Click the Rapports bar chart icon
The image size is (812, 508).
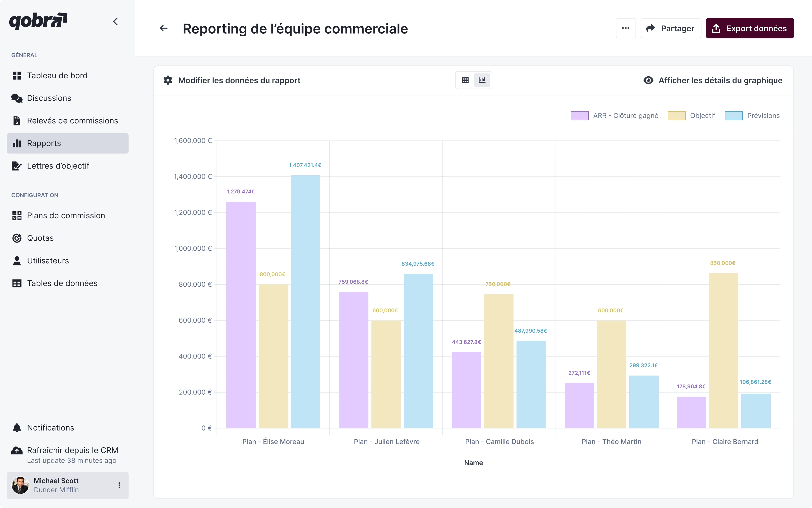click(x=17, y=143)
